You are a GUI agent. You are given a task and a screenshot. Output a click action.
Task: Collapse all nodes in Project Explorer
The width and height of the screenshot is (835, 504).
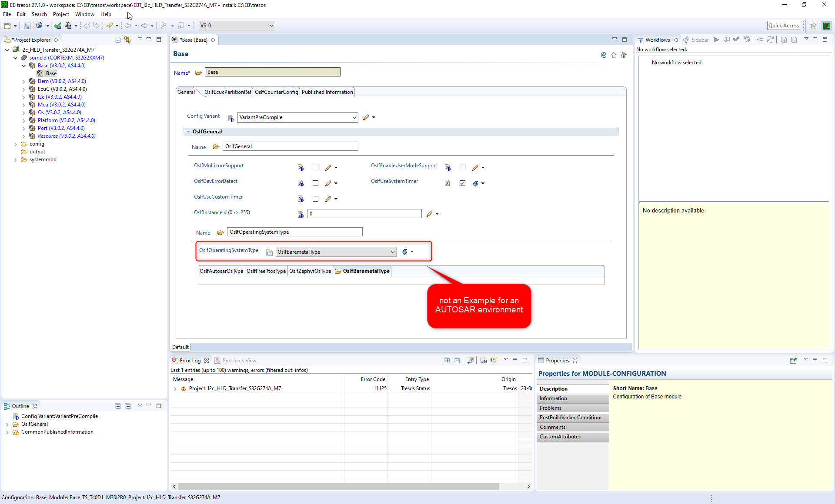pos(117,39)
